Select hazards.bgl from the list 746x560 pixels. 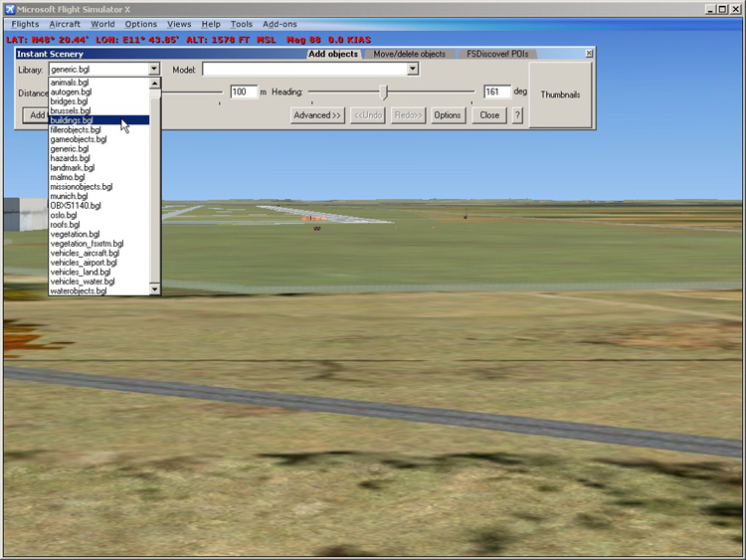click(98, 158)
